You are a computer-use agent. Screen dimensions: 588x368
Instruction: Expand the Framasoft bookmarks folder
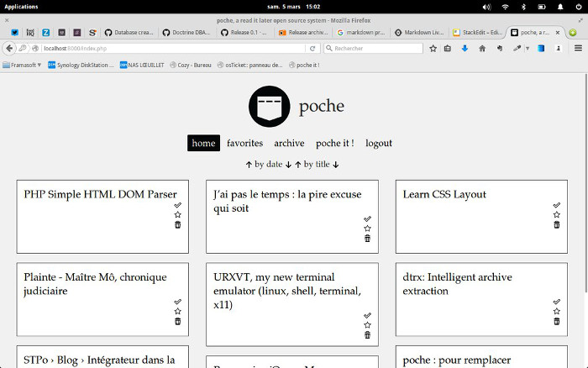[x=22, y=64]
